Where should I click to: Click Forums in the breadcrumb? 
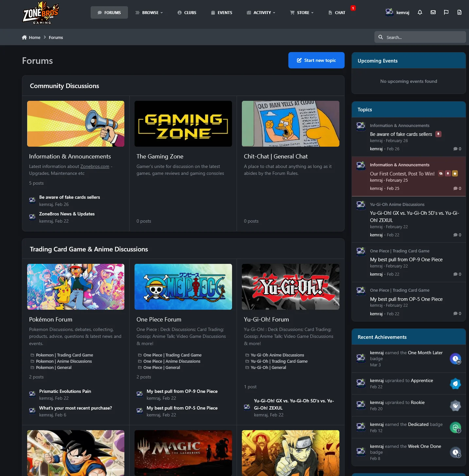[56, 37]
